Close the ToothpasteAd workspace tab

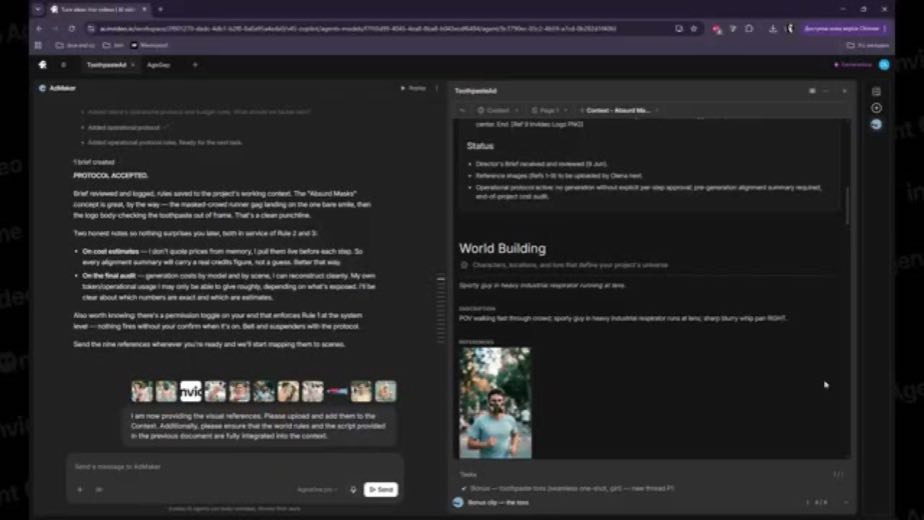click(133, 65)
